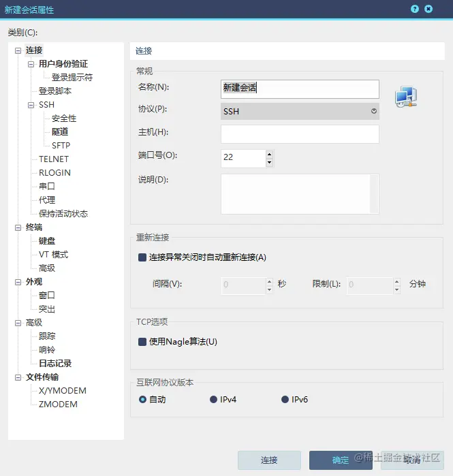This screenshot has height=476, width=453.
Task: Select the IPv4 radio button
Action: (x=213, y=399)
